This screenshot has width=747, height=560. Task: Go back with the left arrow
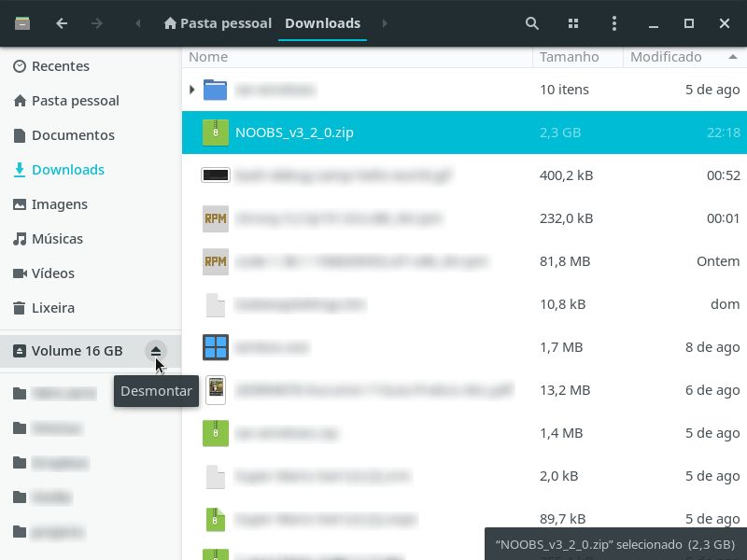coord(62,23)
